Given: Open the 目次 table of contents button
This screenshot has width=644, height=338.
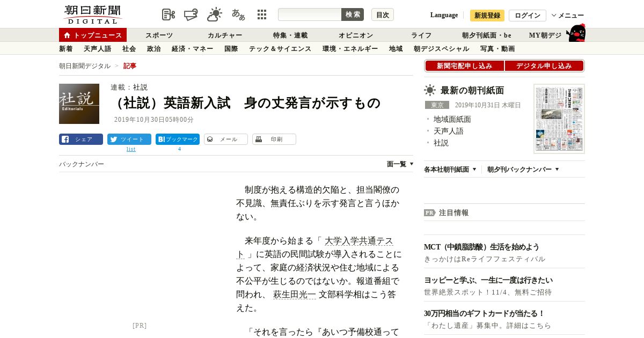Looking at the screenshot, I should coord(383,14).
